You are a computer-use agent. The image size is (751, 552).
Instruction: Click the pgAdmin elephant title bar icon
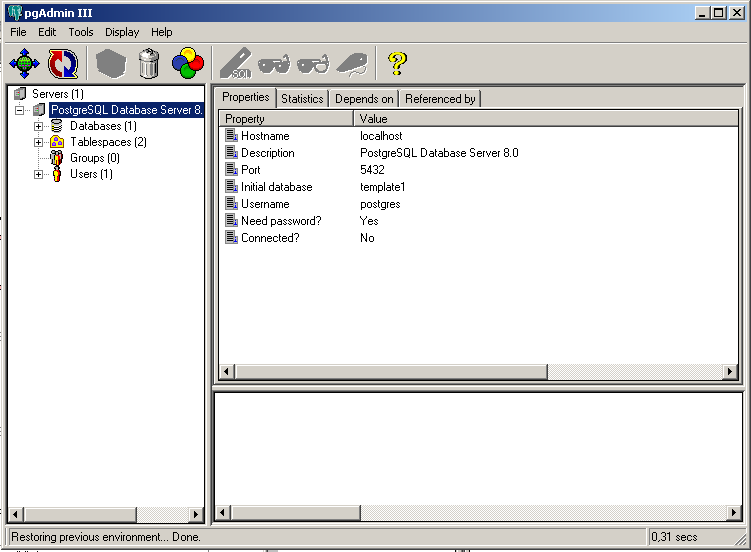click(x=15, y=12)
